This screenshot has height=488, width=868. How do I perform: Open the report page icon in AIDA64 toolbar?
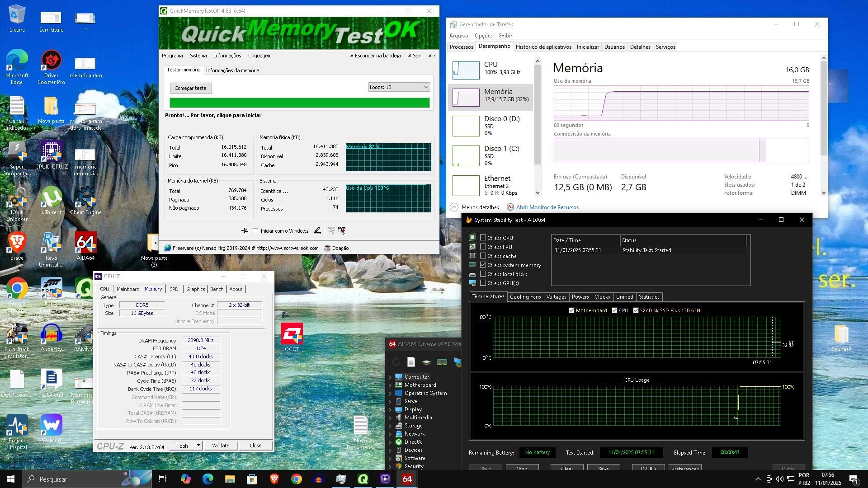pyautogui.click(x=411, y=362)
